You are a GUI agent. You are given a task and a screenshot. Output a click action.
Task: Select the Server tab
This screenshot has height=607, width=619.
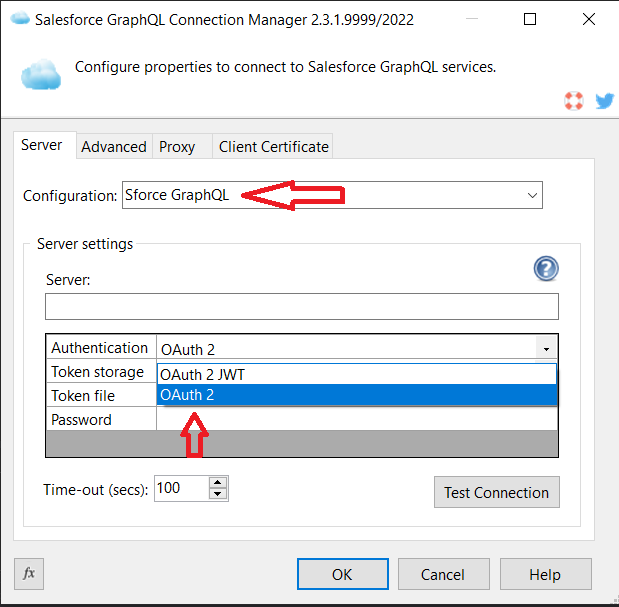pyautogui.click(x=42, y=145)
